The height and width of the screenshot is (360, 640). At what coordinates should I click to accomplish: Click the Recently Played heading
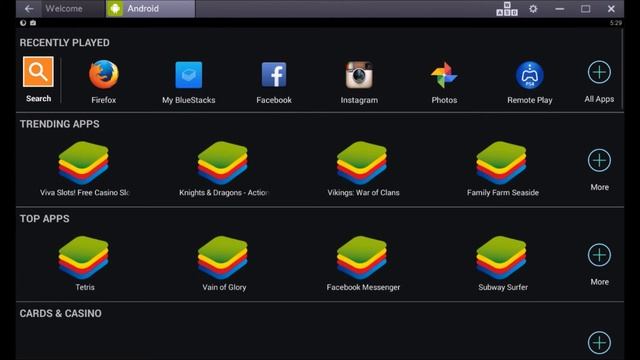[x=64, y=43]
